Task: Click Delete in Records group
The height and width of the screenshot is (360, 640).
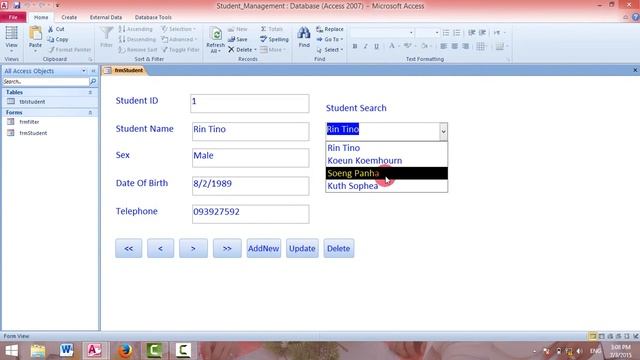Action: 242,49
